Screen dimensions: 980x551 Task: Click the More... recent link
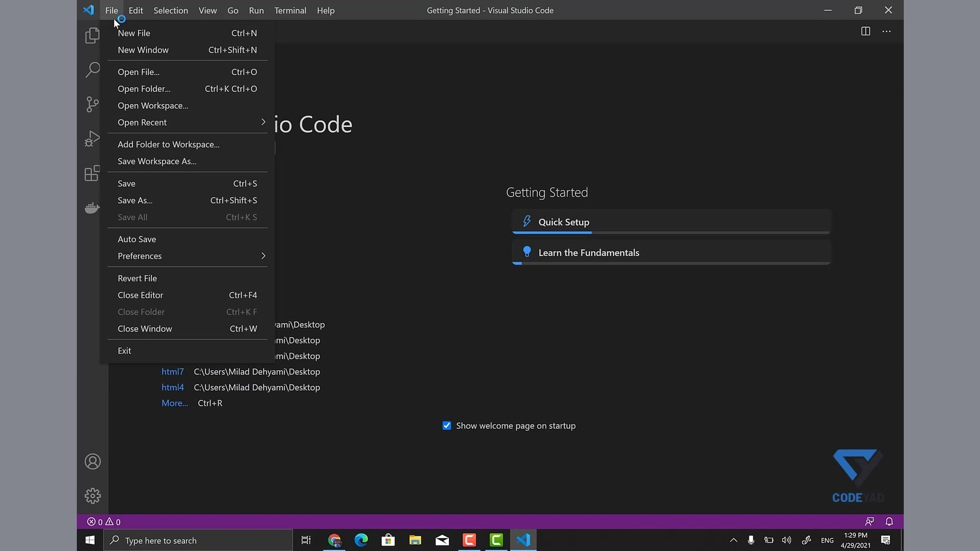coord(174,403)
